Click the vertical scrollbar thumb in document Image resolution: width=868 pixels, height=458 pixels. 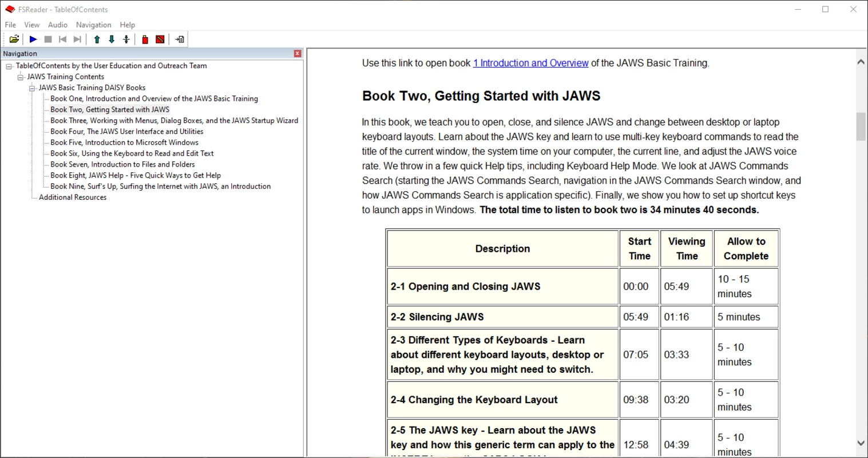(861, 127)
